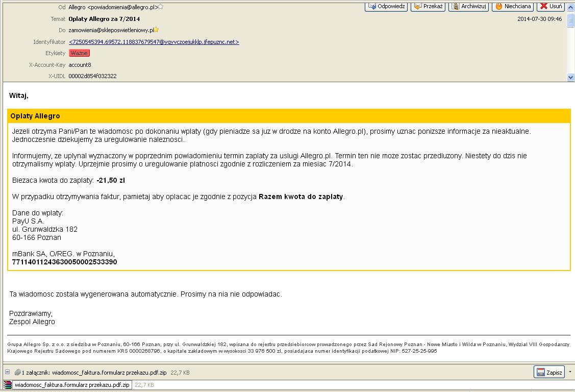The height and width of the screenshot is (392, 575).
Task: Click recipient address zamowienia@skleposwietleniowy.pl
Action: [111, 30]
